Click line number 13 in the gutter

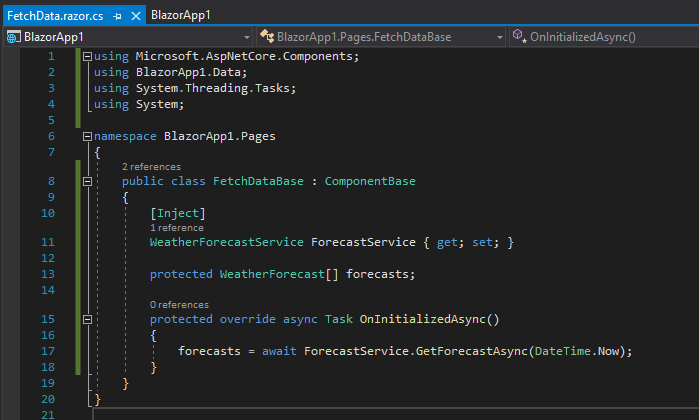49,274
